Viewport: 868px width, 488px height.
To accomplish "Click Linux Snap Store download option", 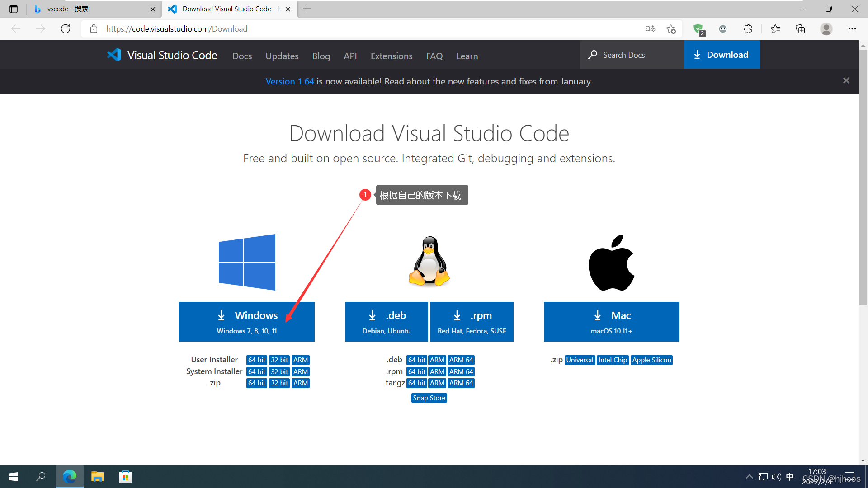I will (x=429, y=398).
